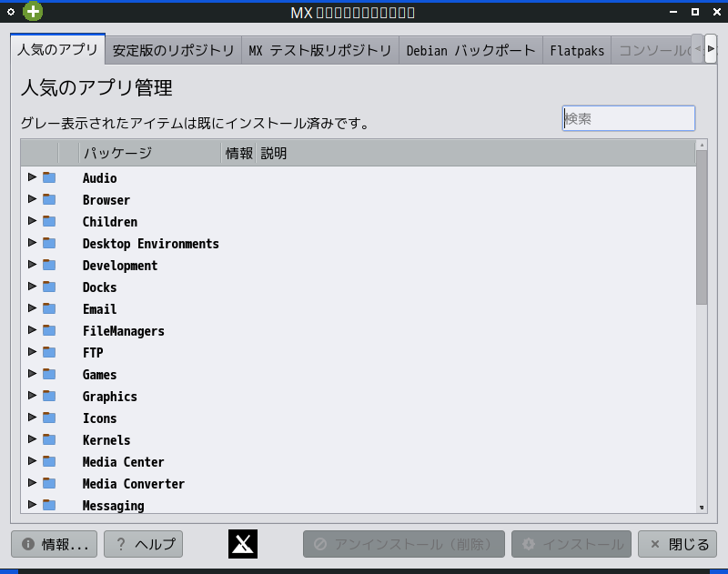Open help with the ヘルプ button
The width and height of the screenshot is (728, 574).
[x=144, y=544]
